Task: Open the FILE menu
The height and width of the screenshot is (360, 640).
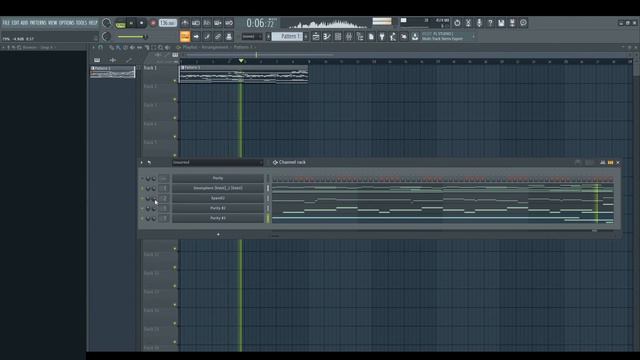Action: click(x=6, y=23)
